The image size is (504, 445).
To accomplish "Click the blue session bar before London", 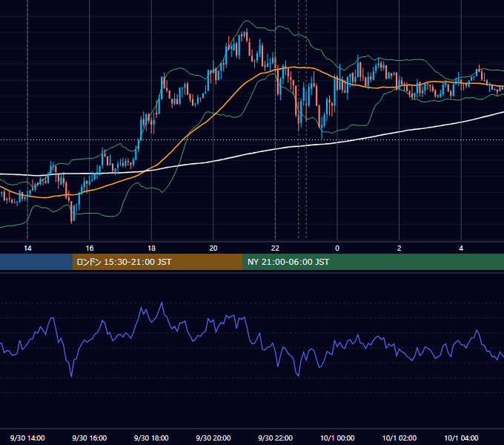I will point(36,262).
